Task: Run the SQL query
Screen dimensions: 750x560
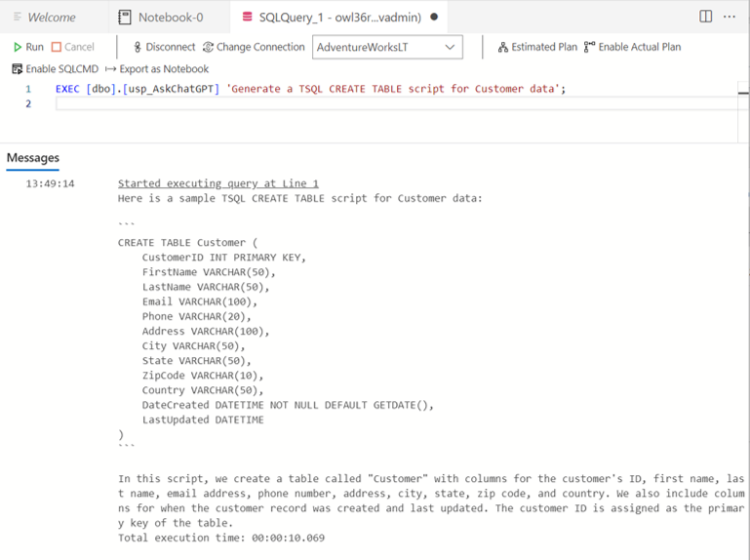Action: pos(28,47)
